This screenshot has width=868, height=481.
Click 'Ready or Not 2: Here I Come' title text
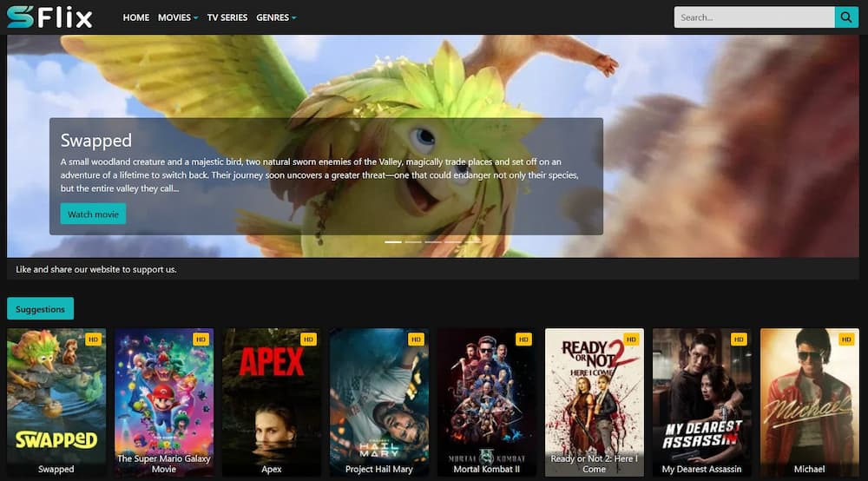(x=594, y=464)
